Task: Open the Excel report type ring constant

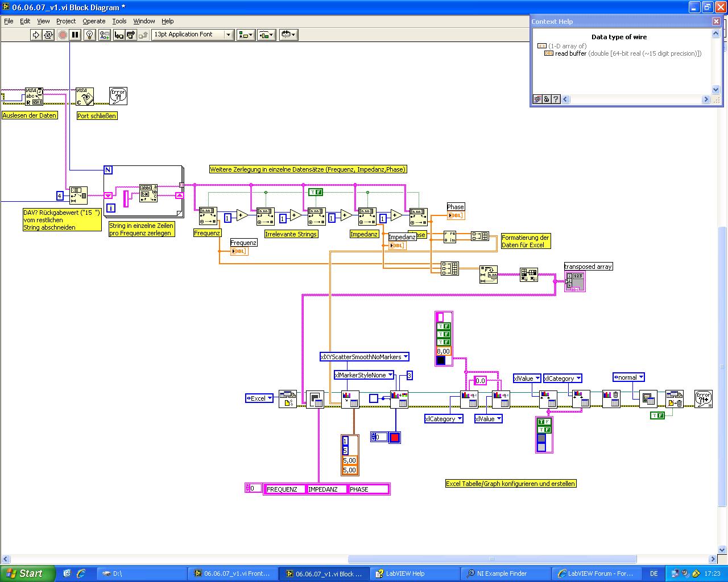Action: point(259,398)
